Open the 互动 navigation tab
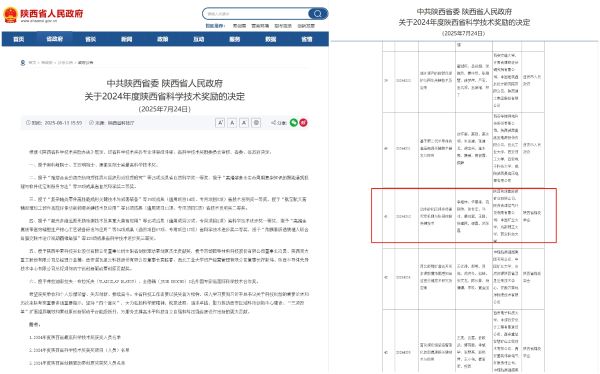The image size is (600, 374). pyautogui.click(x=199, y=39)
